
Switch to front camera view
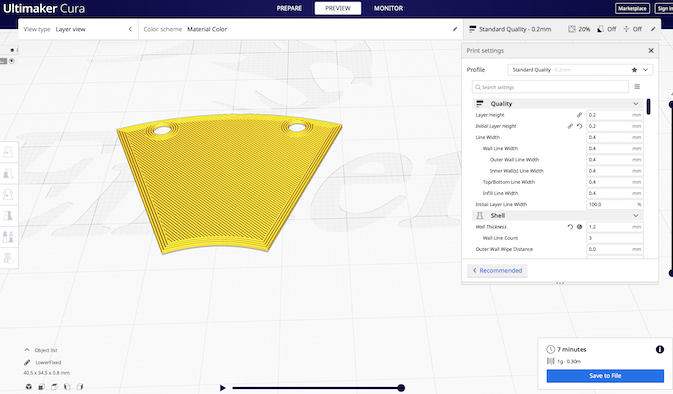42,387
